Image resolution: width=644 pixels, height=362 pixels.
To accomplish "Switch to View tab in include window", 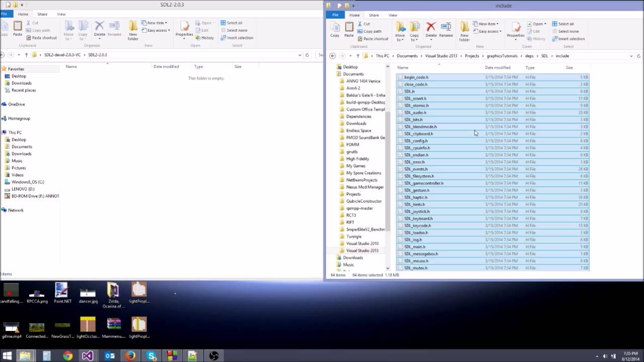I will tap(393, 15).
